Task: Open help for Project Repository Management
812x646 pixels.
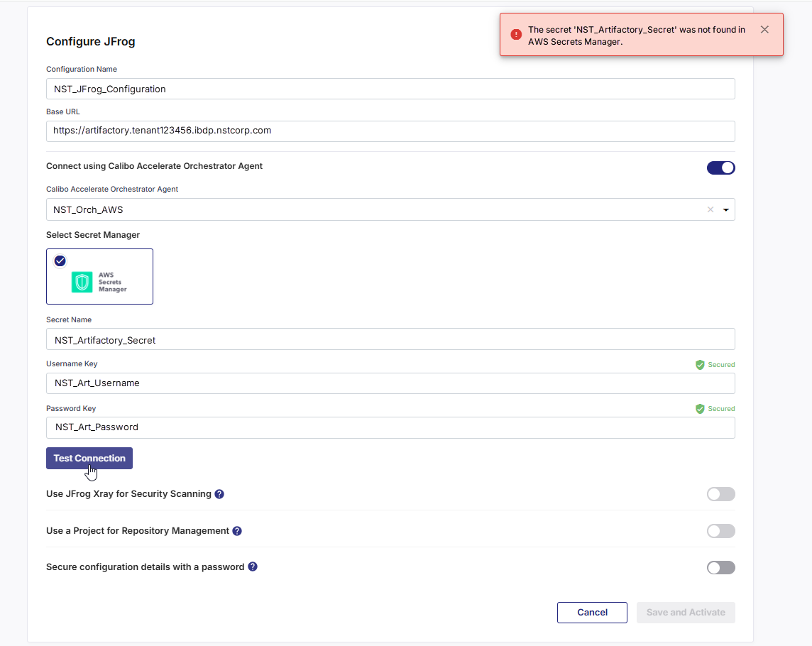Action: point(237,530)
